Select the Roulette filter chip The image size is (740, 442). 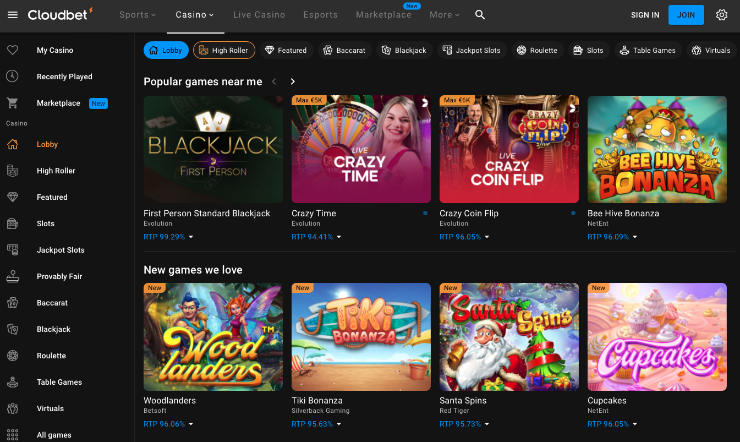click(x=538, y=50)
